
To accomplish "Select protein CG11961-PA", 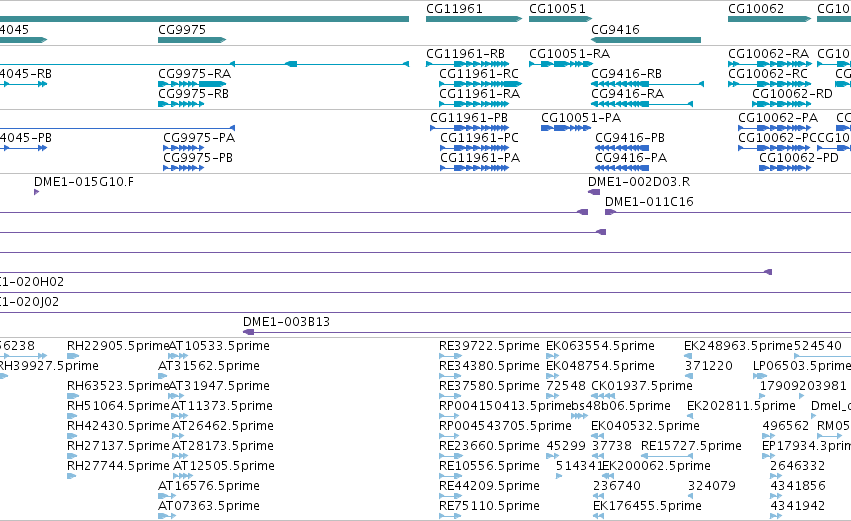I will pos(474,168).
